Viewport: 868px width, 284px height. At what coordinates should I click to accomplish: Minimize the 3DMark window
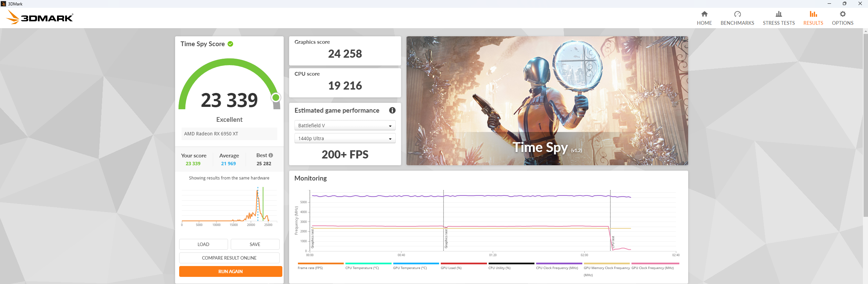pyautogui.click(x=829, y=4)
